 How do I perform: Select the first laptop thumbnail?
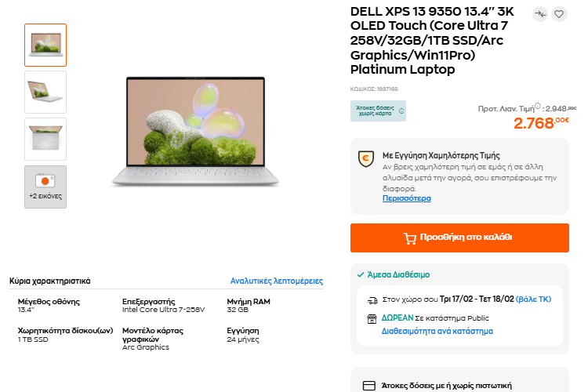(x=45, y=45)
